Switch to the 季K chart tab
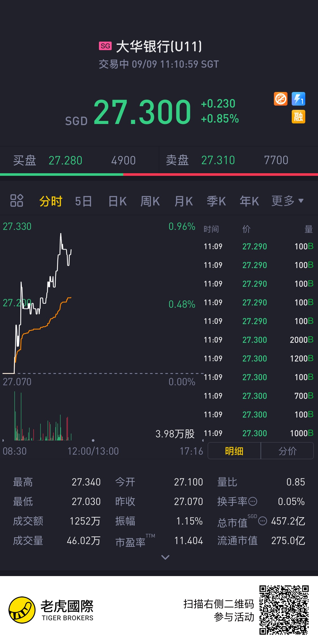Screen dimensions: 318x644 [216, 201]
